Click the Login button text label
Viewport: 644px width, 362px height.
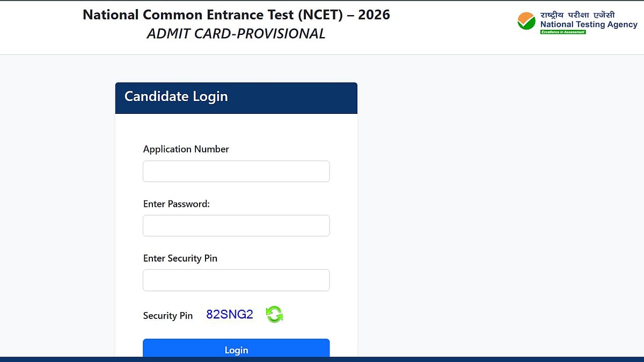(236, 350)
